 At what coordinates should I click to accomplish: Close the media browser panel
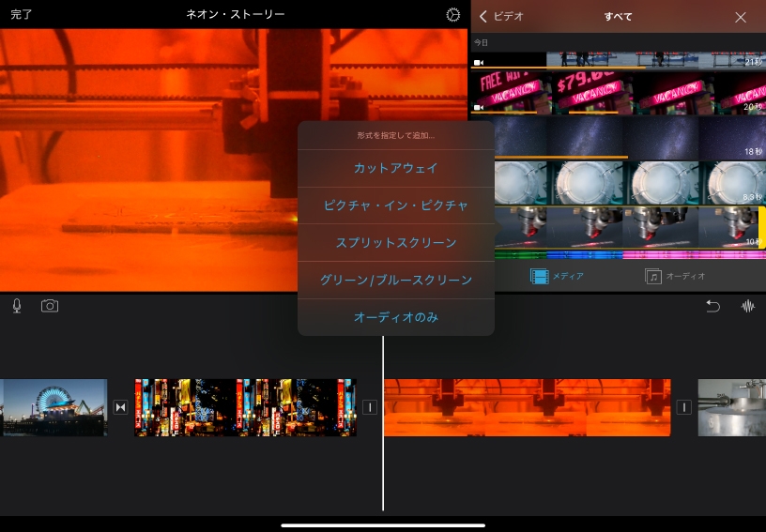[x=741, y=17]
